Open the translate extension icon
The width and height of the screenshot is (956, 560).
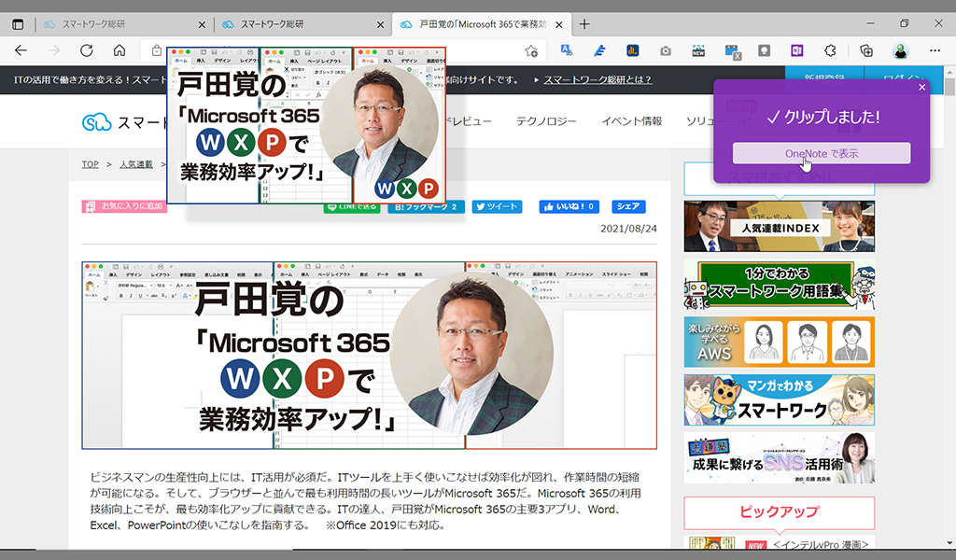(x=567, y=50)
